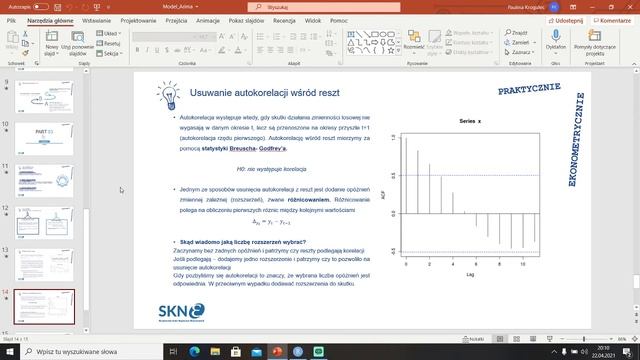The image size is (640, 360).
Task: Click the Dyktafon microphone icon
Action: pyautogui.click(x=556, y=36)
